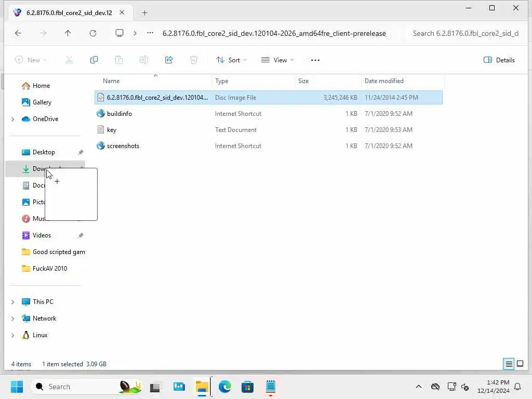This screenshot has height=399, width=532.
Task: Open the See more ellipsis in toolbar
Action: coord(315,60)
